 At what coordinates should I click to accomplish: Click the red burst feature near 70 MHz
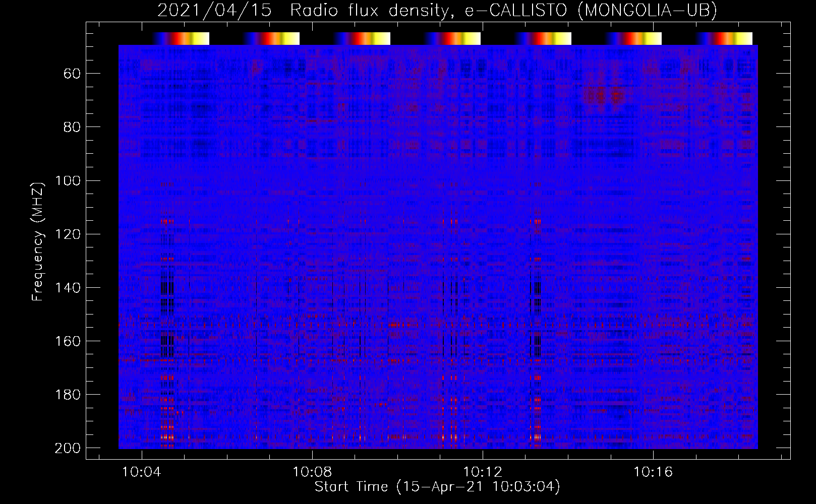tap(604, 95)
